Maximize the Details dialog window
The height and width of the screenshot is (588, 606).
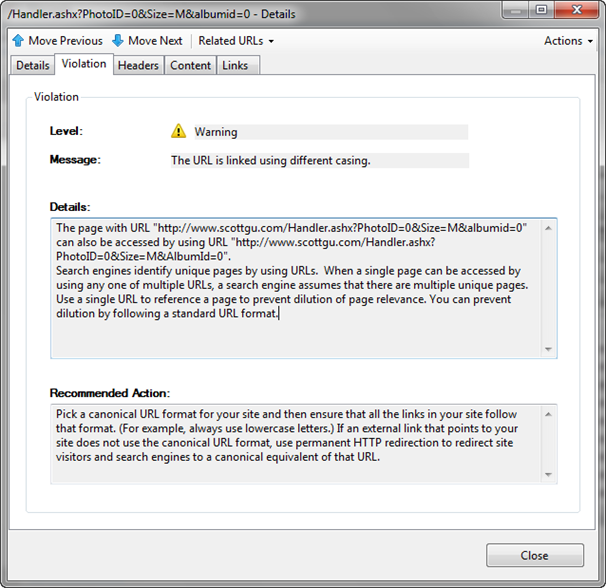541,10
